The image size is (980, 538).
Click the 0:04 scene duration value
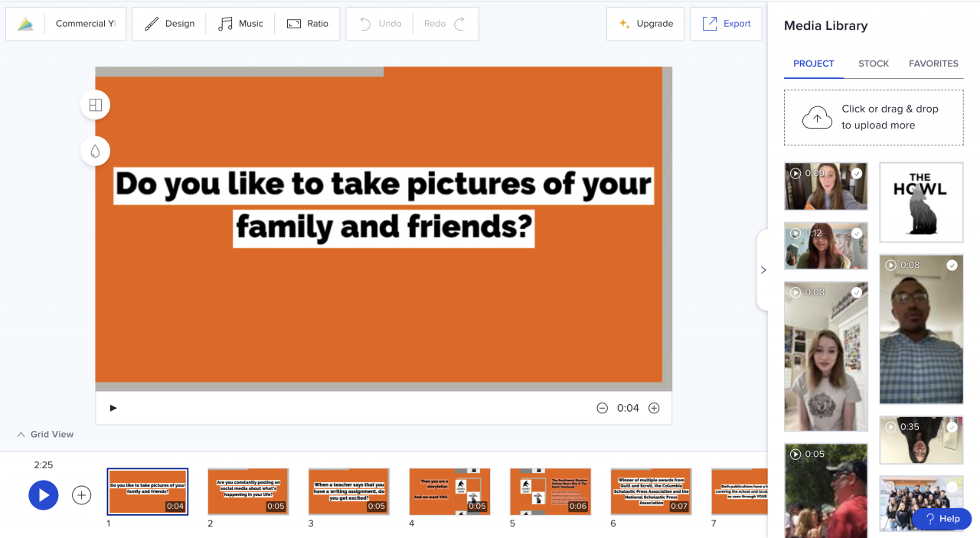coord(628,408)
